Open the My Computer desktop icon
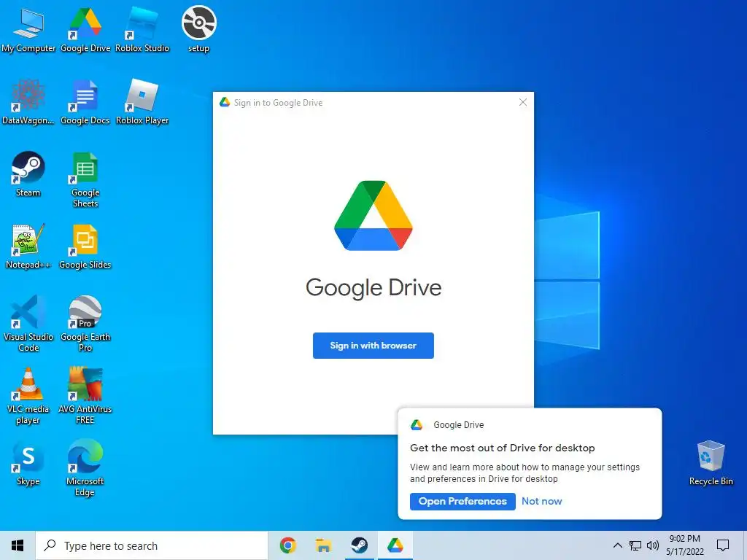 point(28,29)
